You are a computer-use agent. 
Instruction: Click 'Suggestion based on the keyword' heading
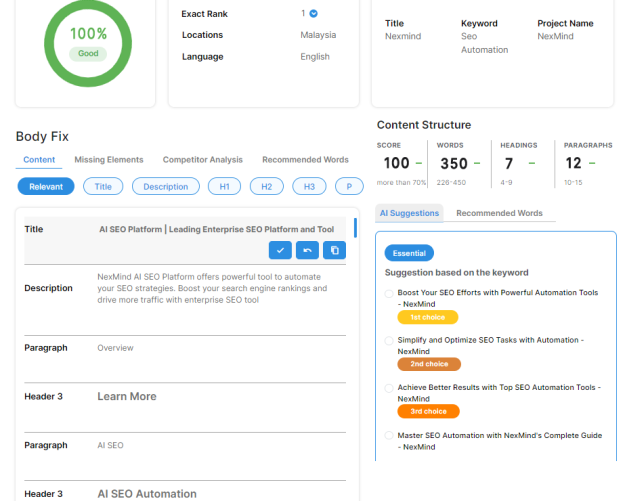457,273
